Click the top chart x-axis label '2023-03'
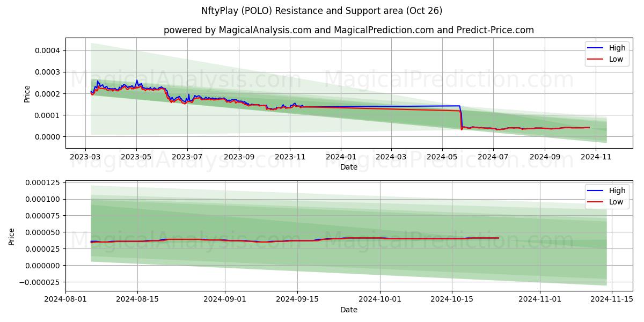 [85, 157]
